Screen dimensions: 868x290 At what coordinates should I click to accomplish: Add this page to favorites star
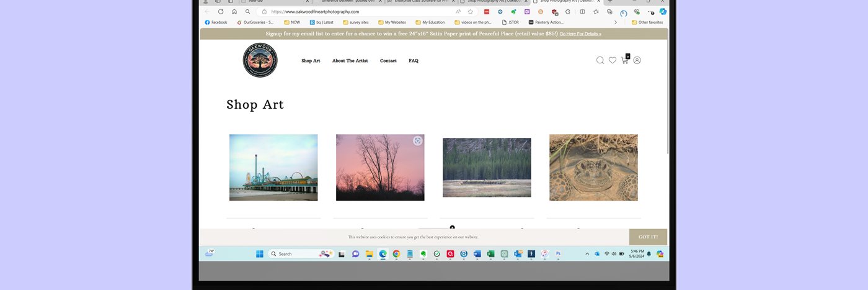pos(471,11)
